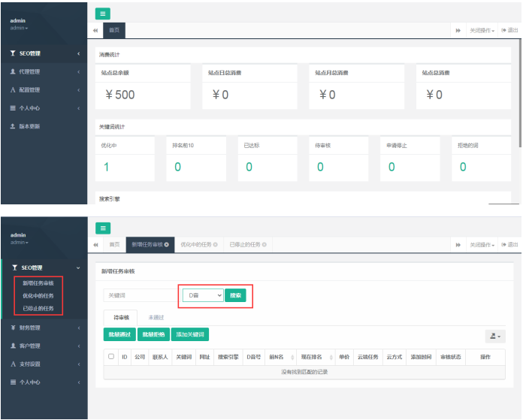Image resolution: width=523 pixels, height=420 pixels.
Task: Open 版本更新 in the top sidebar
Action: click(x=29, y=126)
